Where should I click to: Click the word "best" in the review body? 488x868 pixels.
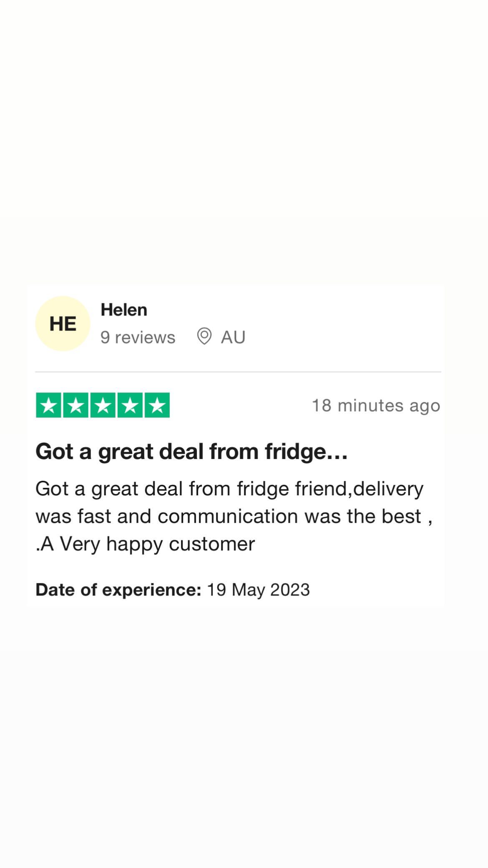pyautogui.click(x=401, y=517)
